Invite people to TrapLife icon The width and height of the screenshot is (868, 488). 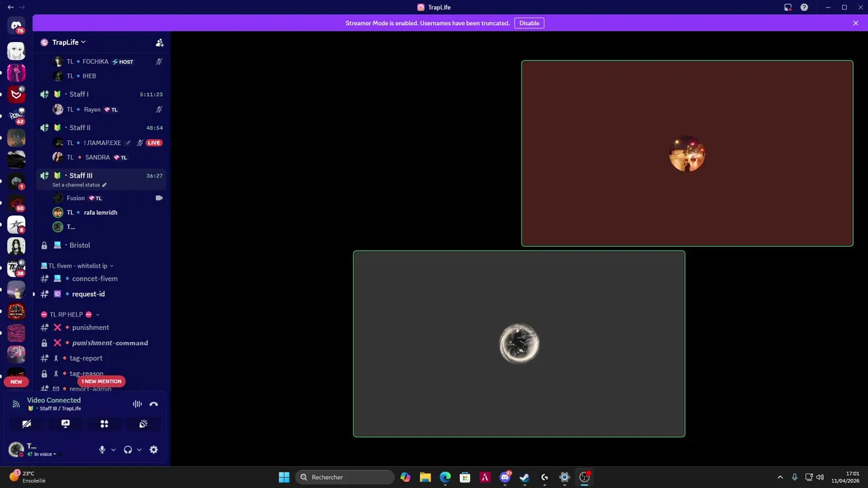tap(159, 42)
